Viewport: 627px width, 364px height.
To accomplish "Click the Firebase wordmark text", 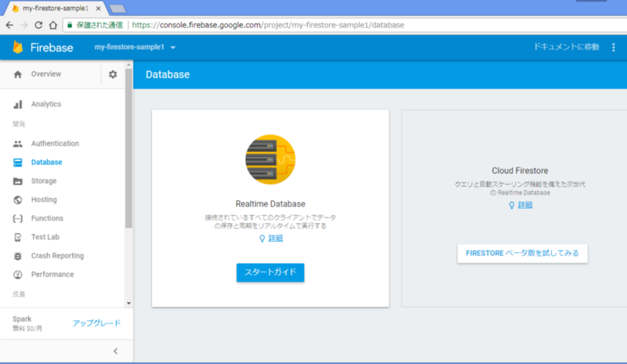I will tap(52, 48).
